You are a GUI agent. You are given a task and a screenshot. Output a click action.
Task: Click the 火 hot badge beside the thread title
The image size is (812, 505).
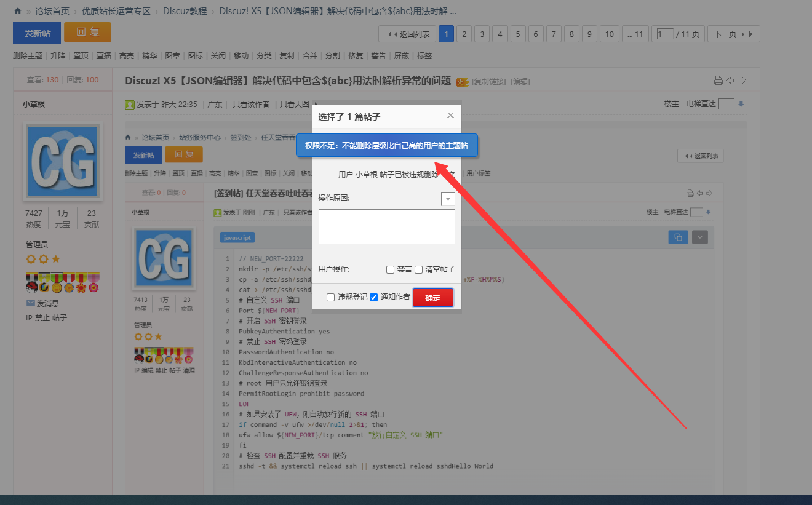coord(462,81)
